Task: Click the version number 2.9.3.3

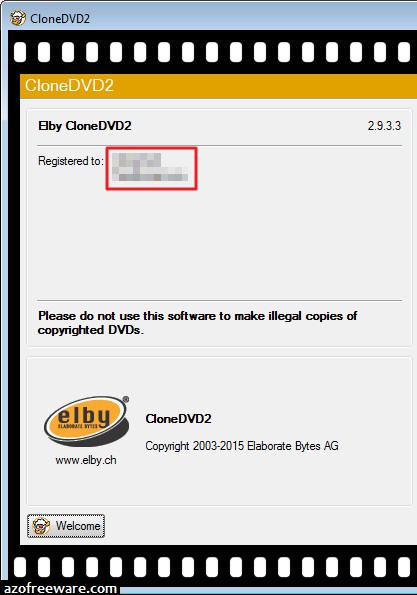Action: [384, 126]
